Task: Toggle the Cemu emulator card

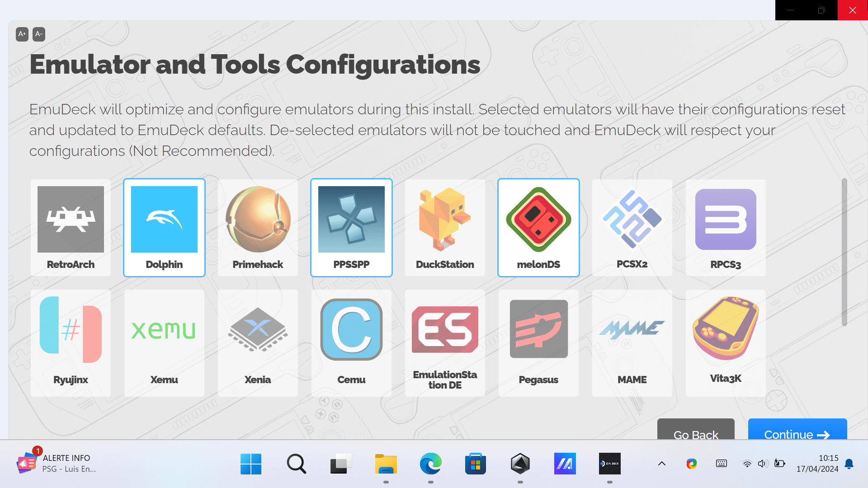Action: tap(351, 343)
